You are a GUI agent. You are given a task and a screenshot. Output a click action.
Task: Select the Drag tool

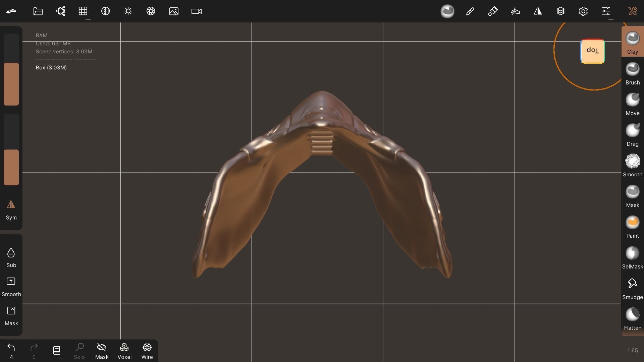[x=633, y=135]
